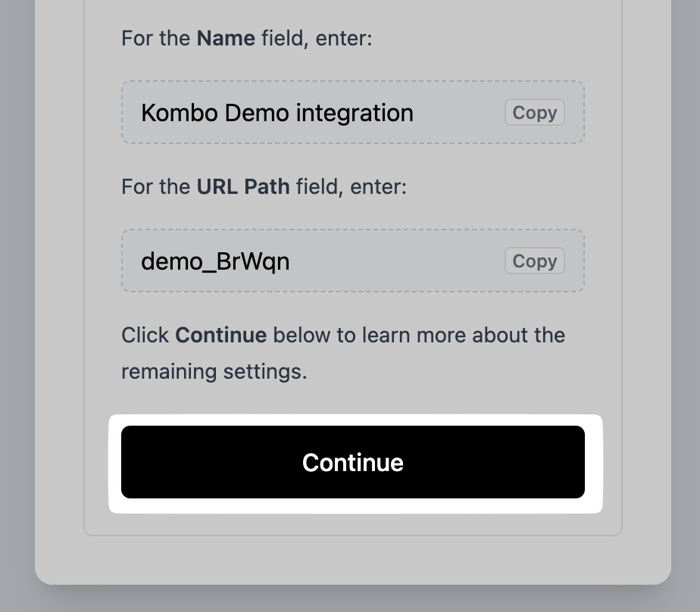This screenshot has width=700, height=612.
Task: Click the dimmed backdrop outside the card
Action: click(x=17, y=303)
